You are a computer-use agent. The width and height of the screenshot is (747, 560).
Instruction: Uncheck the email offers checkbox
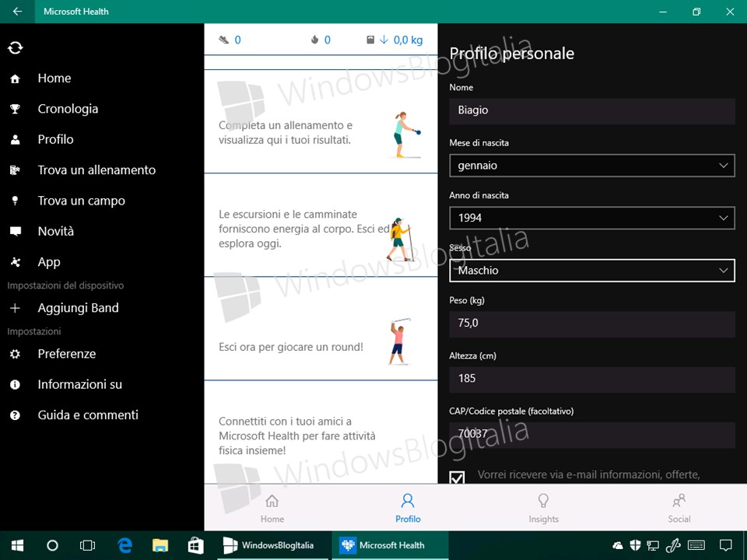[458, 477]
